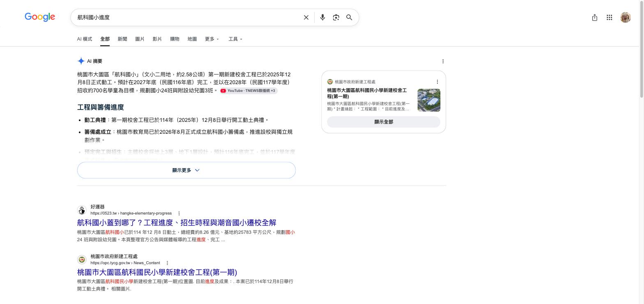
Task: Click the 籌備處成立 bullet text
Action: point(189,136)
